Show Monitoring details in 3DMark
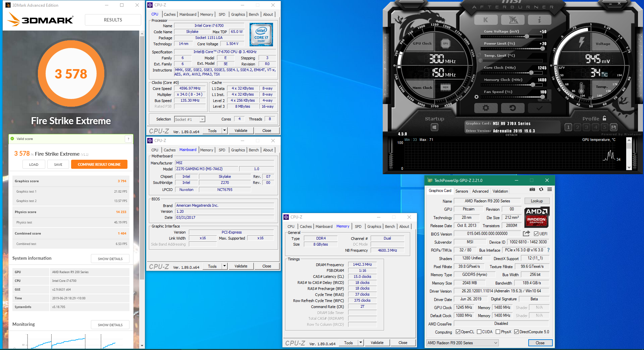644x350 pixels. 110,325
